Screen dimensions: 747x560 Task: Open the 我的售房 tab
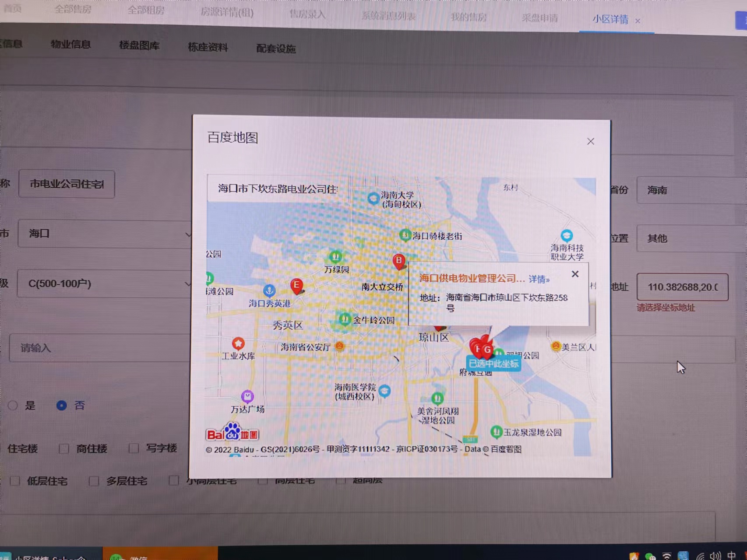pyautogui.click(x=469, y=17)
